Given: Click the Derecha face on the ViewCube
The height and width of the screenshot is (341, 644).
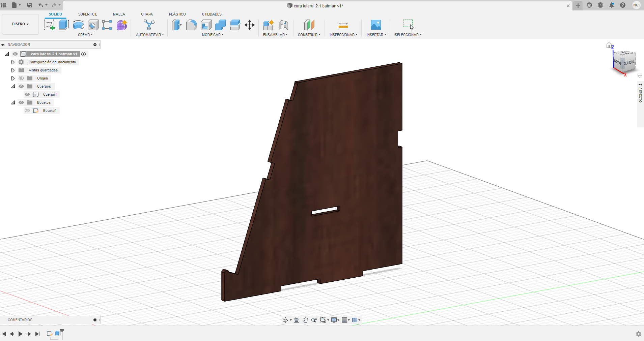Looking at the screenshot, I should click(x=629, y=63).
